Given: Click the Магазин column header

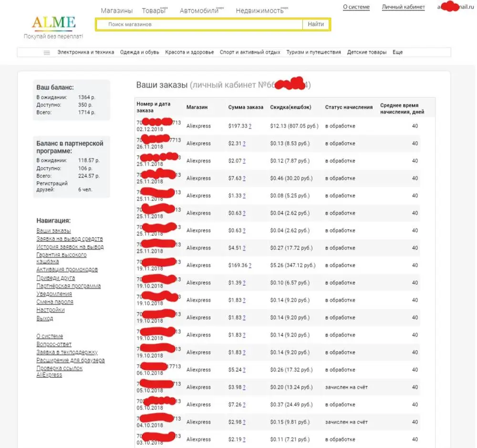Looking at the screenshot, I should [x=197, y=107].
